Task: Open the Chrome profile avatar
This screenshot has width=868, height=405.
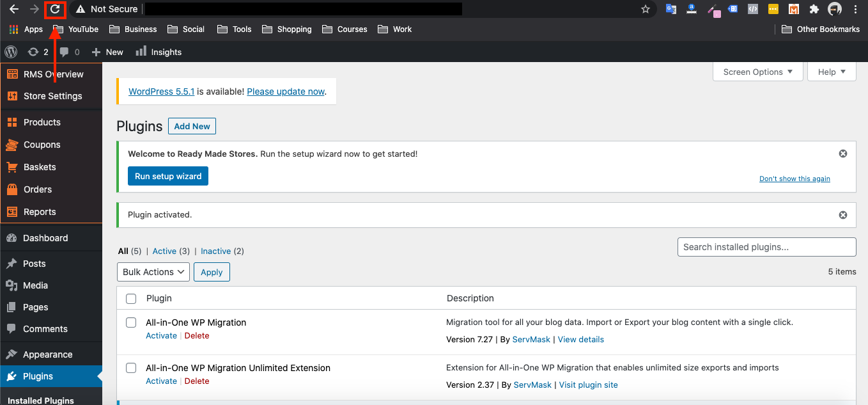Action: tap(835, 9)
